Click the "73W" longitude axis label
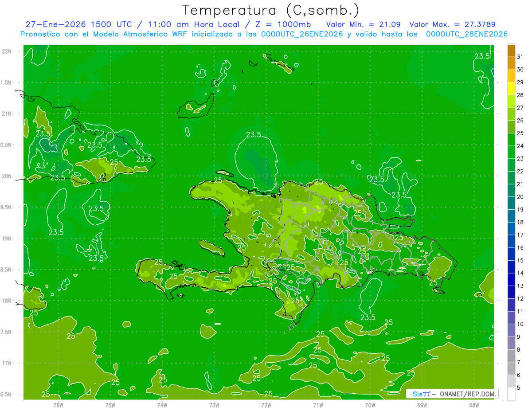The image size is (532, 411). (214, 405)
